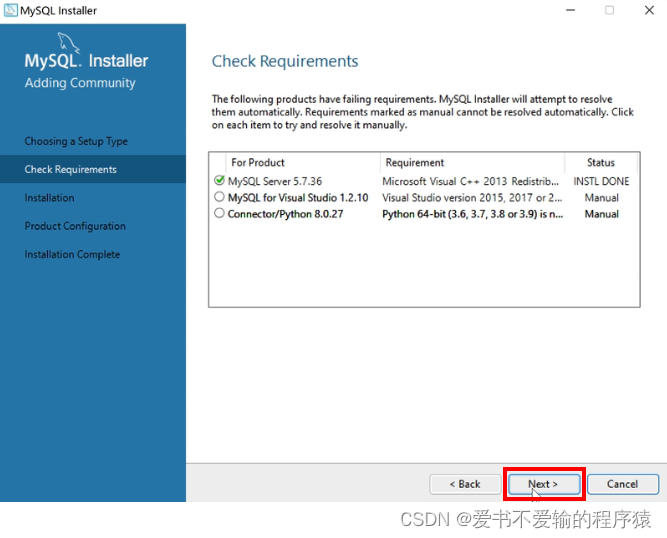Click the MySQL for Visual Studio 1.2.10 row
The image size is (667, 538).
click(x=424, y=198)
